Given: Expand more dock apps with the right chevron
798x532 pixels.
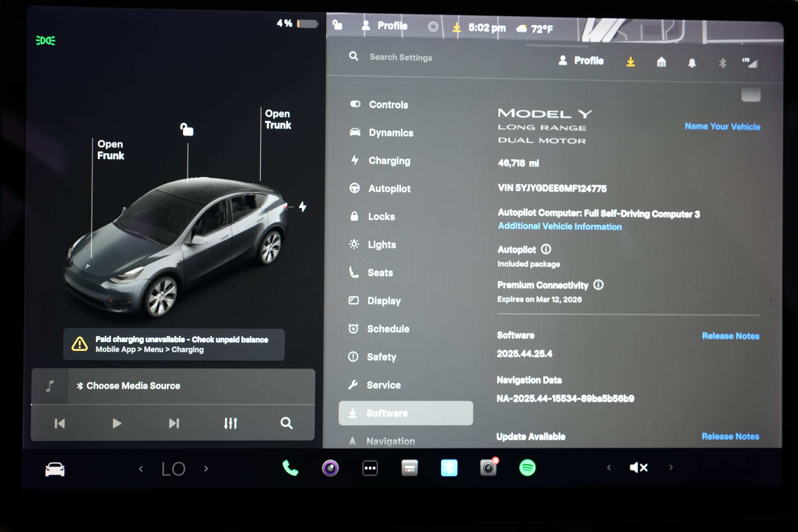Looking at the screenshot, I should 671,468.
